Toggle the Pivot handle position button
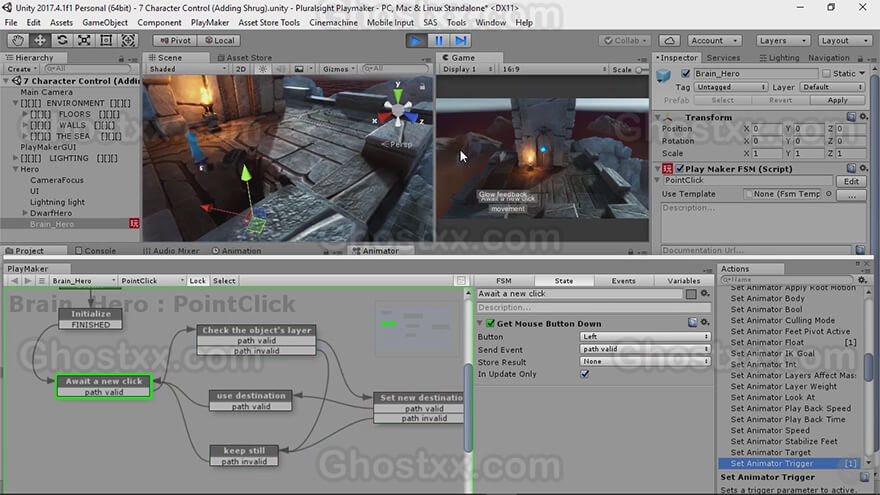This screenshot has width=880, height=495. [x=175, y=40]
